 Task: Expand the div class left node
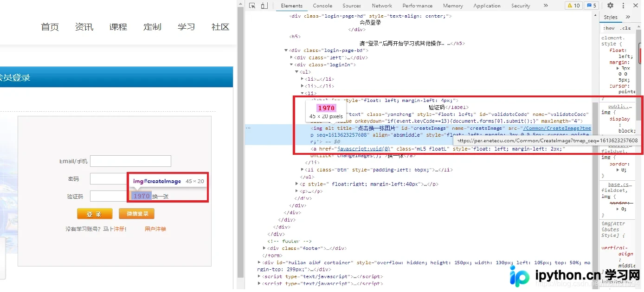click(292, 58)
